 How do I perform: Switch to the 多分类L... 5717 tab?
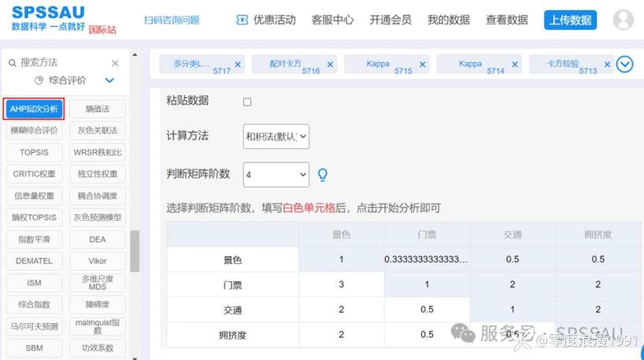[197, 65]
